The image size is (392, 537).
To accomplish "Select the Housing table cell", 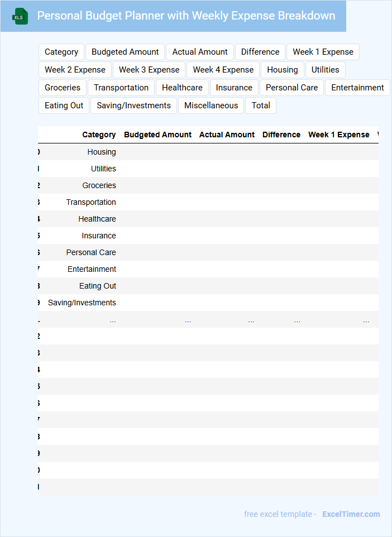I will point(102,152).
